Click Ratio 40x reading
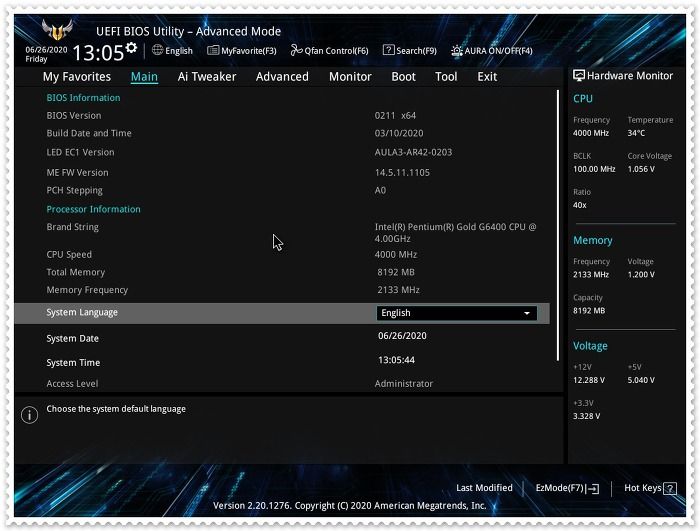 tap(579, 205)
